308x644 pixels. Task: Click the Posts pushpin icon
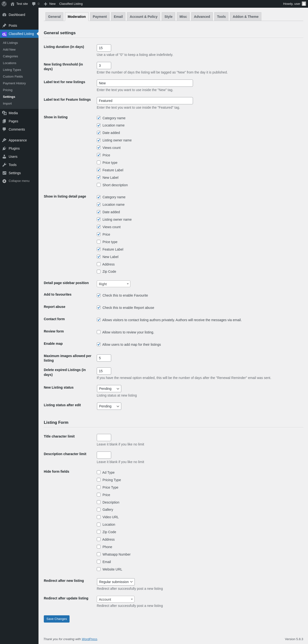pyautogui.click(x=4, y=26)
